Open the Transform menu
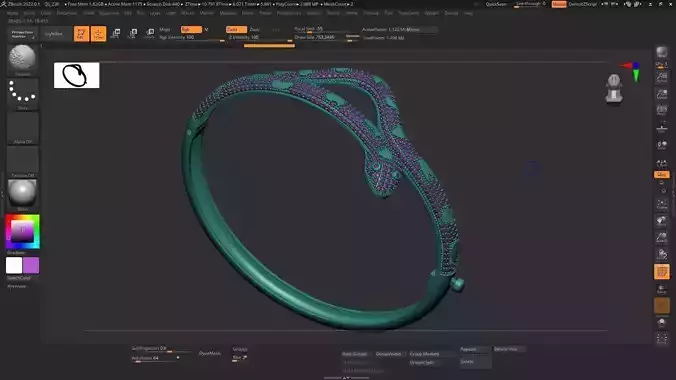Screen dimensions: 676x380 (408, 13)
